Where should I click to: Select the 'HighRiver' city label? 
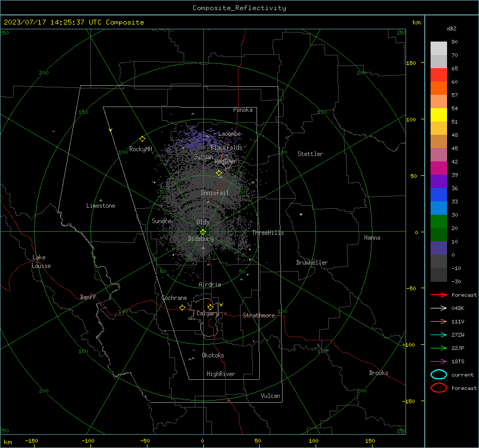[221, 374]
